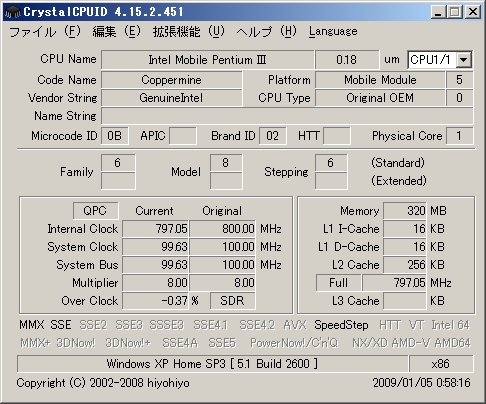
Task: Click the original System Bus value 100.00
Action: tap(222, 265)
